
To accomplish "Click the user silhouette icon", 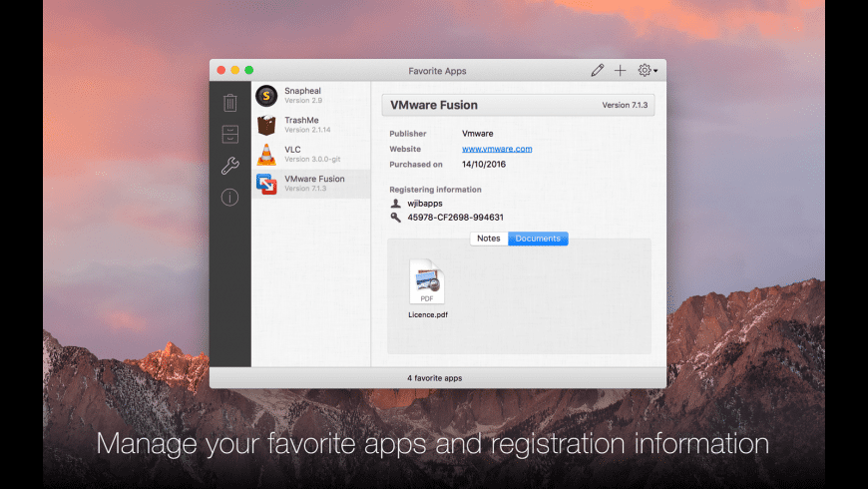I will click(395, 204).
